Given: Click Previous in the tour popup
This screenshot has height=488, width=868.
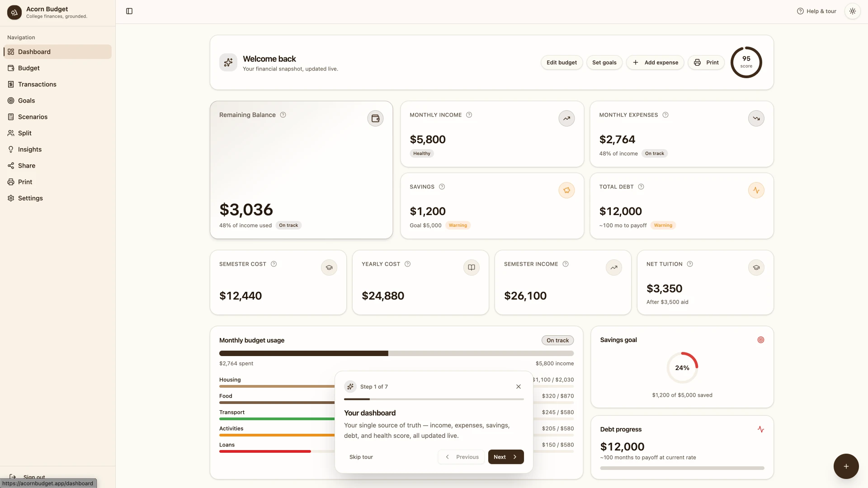Looking at the screenshot, I should pyautogui.click(x=461, y=457).
